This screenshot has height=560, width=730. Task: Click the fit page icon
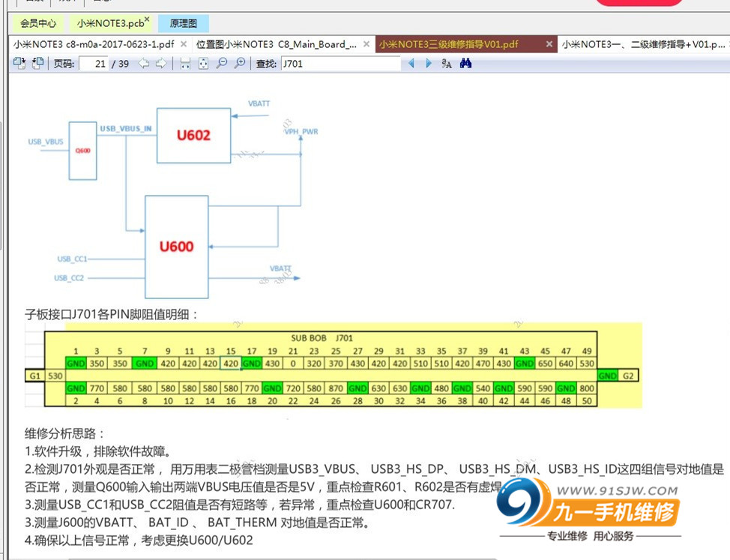pyautogui.click(x=203, y=63)
